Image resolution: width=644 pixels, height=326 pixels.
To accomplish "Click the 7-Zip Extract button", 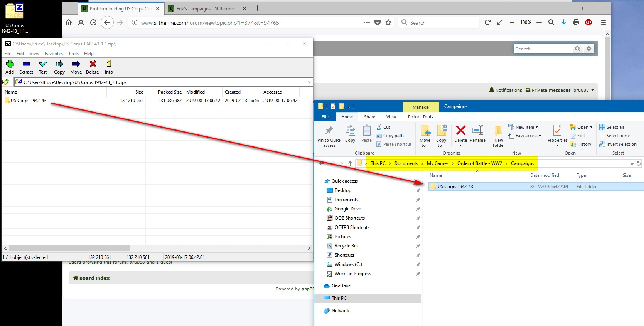I will tap(26, 67).
